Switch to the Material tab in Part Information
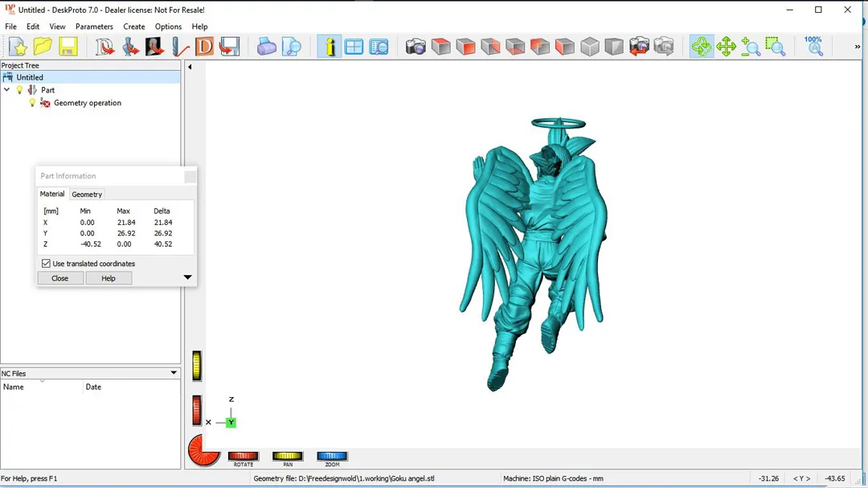This screenshot has width=868, height=488. click(52, 194)
